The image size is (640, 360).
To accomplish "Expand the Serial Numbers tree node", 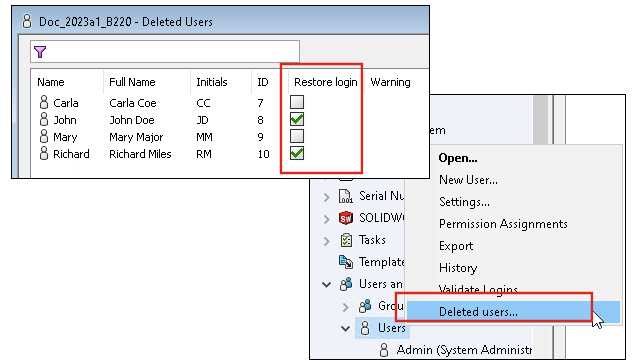I will [x=327, y=197].
